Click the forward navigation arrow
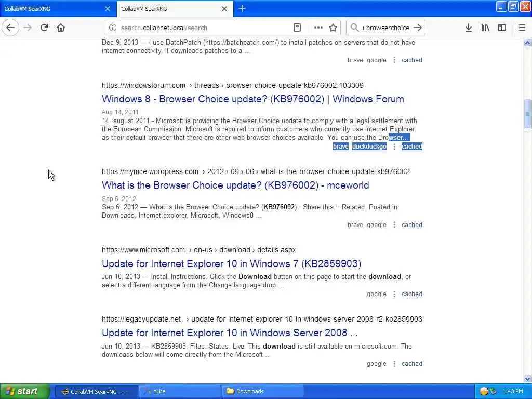The height and width of the screenshot is (399, 532). (28, 28)
